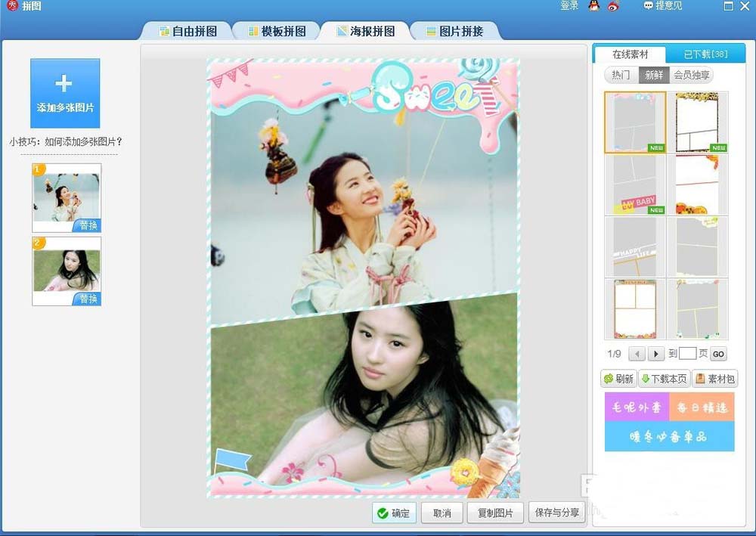Switch to the 模板拼图 tab

pyautogui.click(x=277, y=31)
